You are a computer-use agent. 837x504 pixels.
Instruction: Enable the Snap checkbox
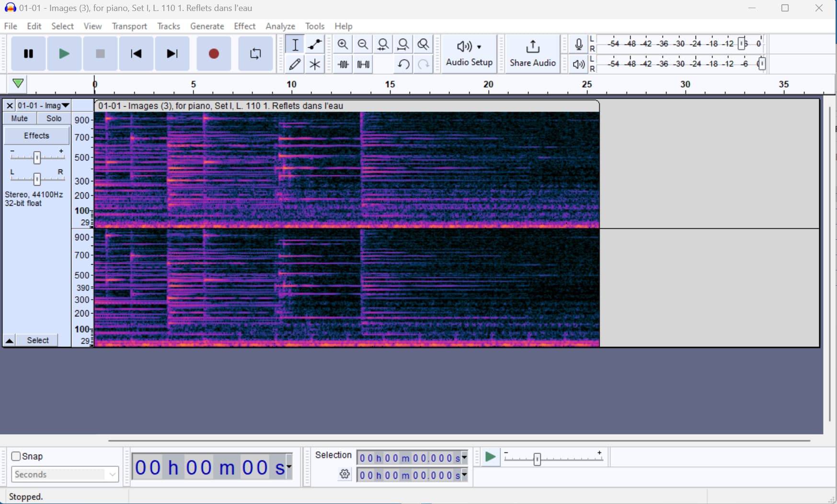16,456
